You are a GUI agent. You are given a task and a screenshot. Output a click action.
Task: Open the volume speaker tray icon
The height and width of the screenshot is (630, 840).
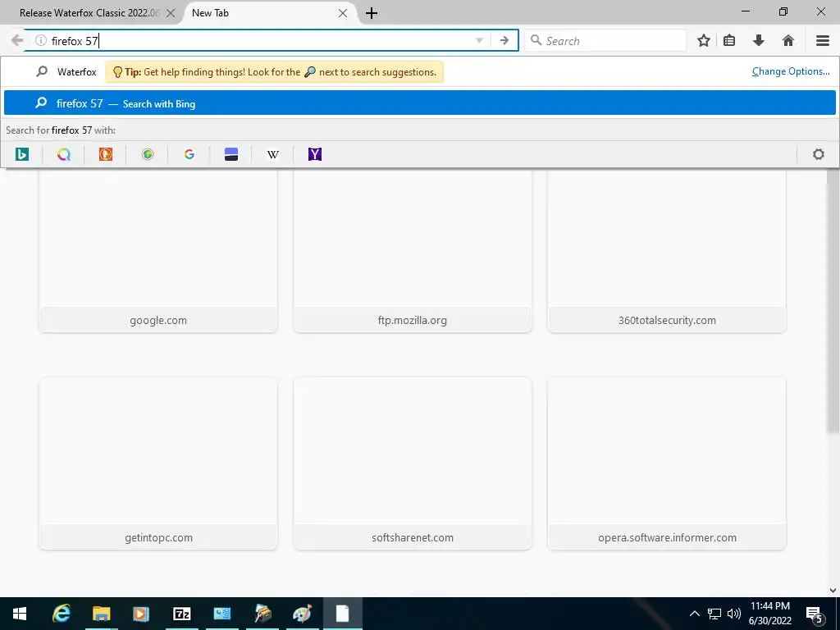point(734,614)
